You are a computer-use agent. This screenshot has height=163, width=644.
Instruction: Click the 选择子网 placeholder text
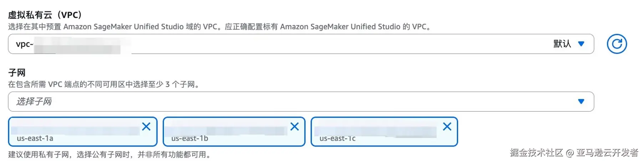point(34,101)
